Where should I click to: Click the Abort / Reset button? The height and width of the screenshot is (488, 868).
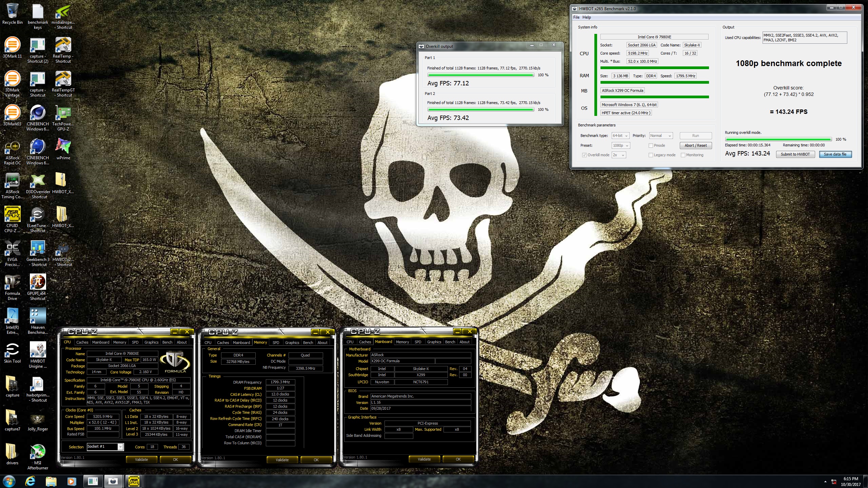click(695, 145)
